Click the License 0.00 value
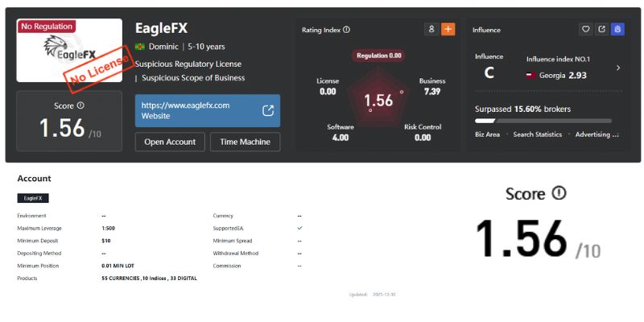 point(328,92)
